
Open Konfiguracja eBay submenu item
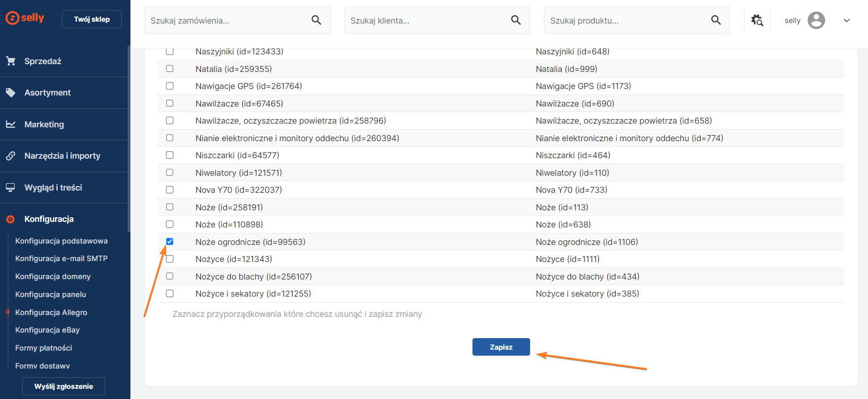point(47,330)
